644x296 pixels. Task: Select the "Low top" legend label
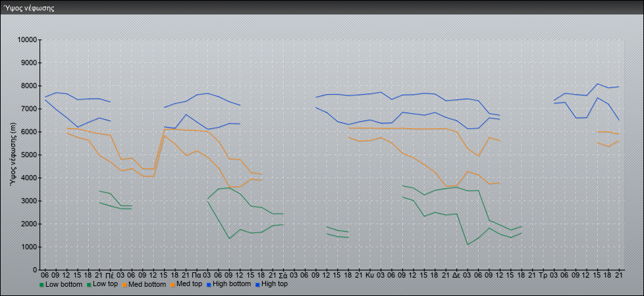coord(105,284)
